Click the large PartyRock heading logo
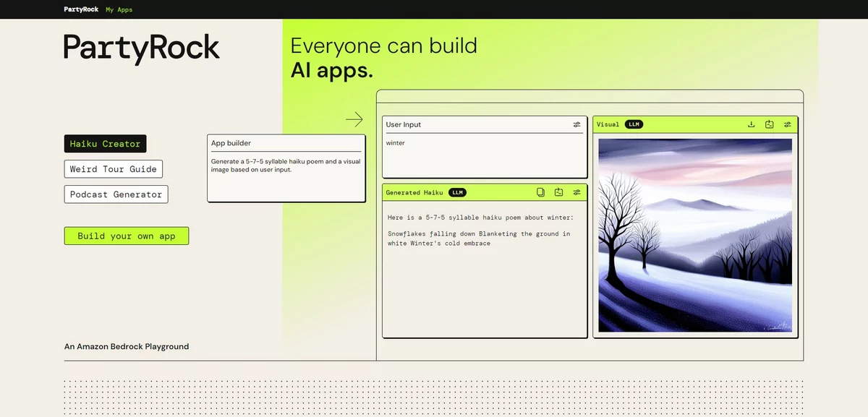Screen dimensions: 868x417 142,48
